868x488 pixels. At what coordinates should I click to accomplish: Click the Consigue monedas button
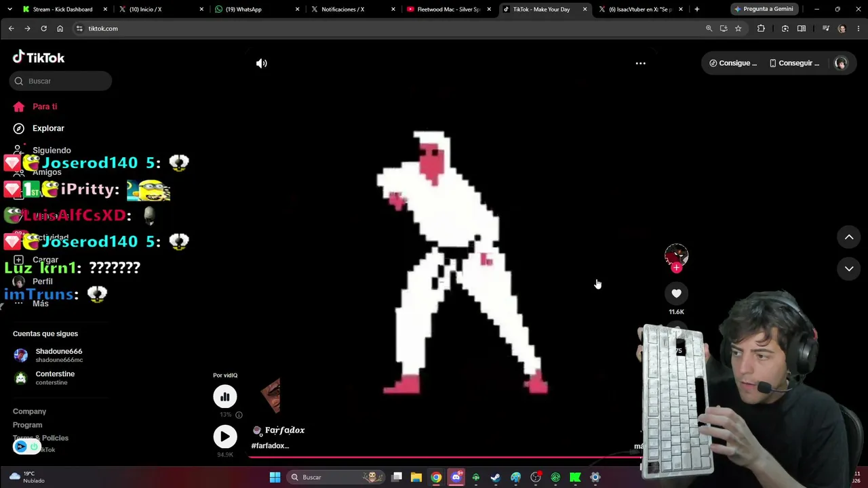pyautogui.click(x=733, y=63)
